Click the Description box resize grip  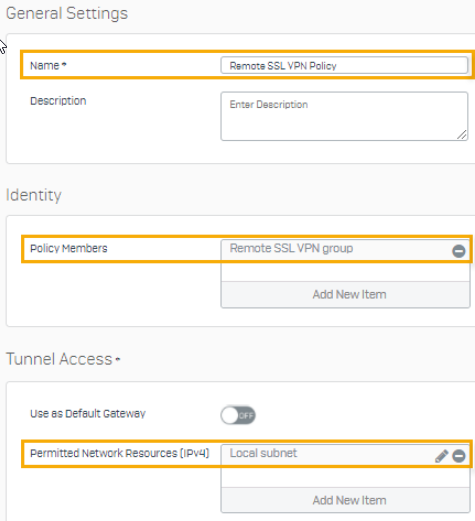(x=462, y=135)
